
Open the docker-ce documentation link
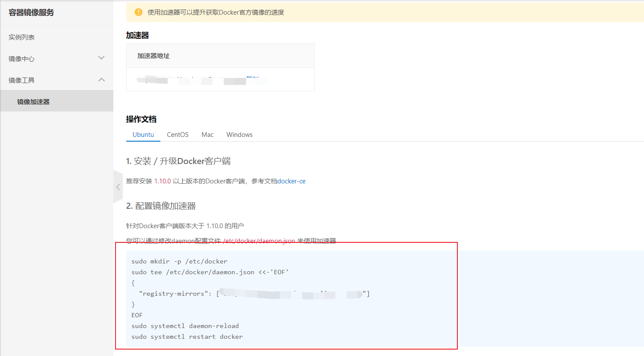pos(291,181)
